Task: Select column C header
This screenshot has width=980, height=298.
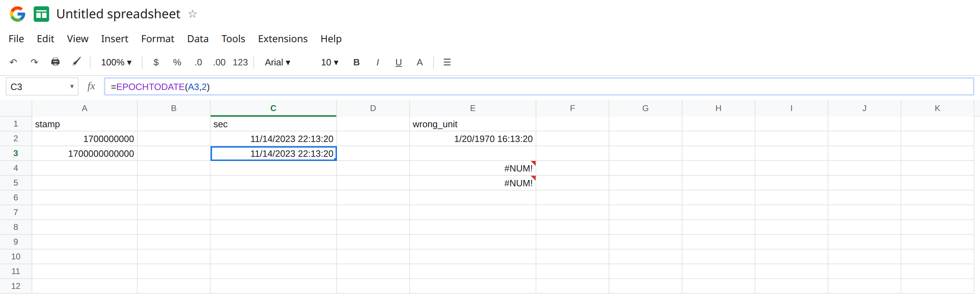Action: click(x=273, y=108)
